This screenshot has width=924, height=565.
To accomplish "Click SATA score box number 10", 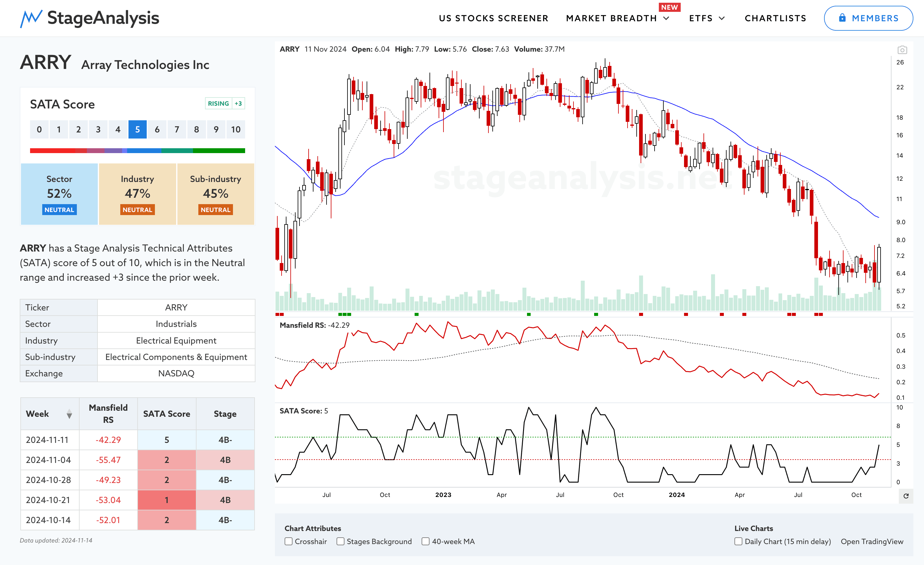I will pyautogui.click(x=236, y=129).
